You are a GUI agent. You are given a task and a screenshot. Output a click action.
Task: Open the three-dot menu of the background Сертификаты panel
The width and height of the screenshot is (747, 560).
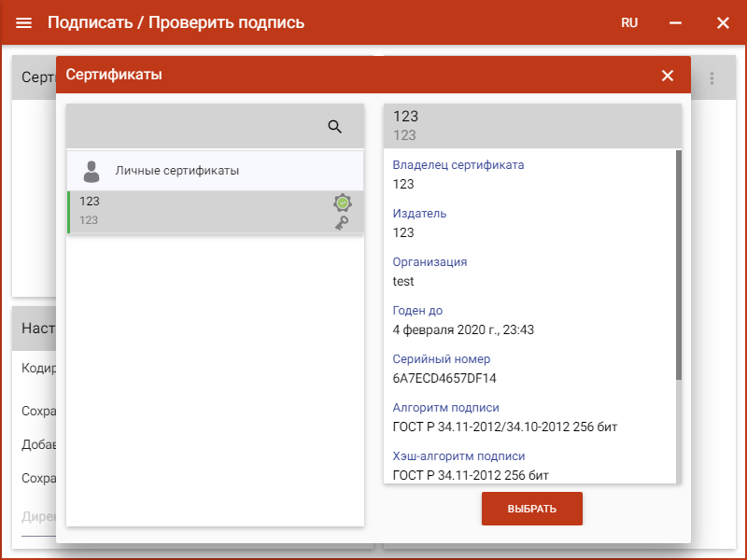712,77
